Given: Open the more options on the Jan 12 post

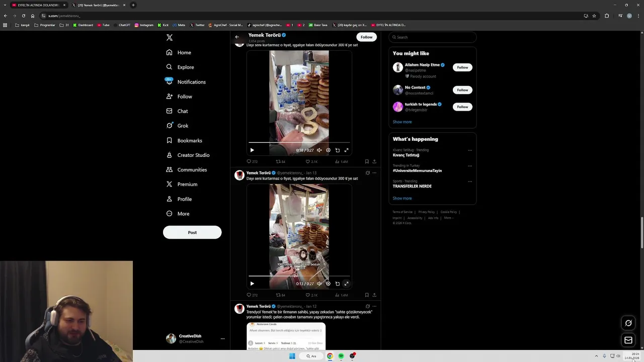Looking at the screenshot, I should pyautogui.click(x=374, y=306).
